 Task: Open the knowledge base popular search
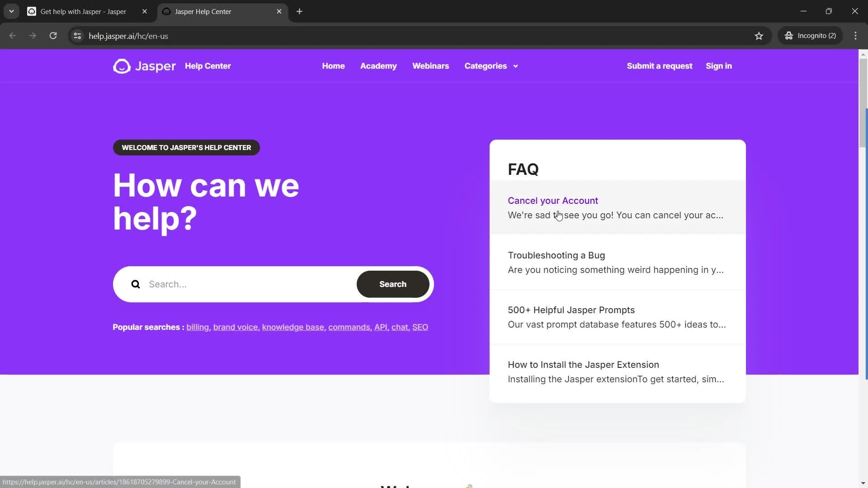point(293,327)
